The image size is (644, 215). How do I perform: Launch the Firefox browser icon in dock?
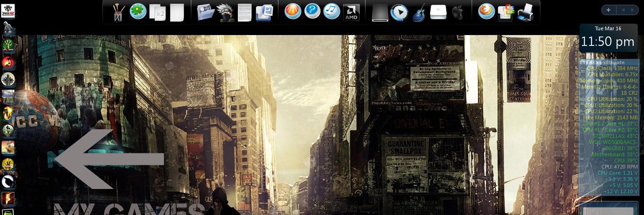(x=486, y=11)
